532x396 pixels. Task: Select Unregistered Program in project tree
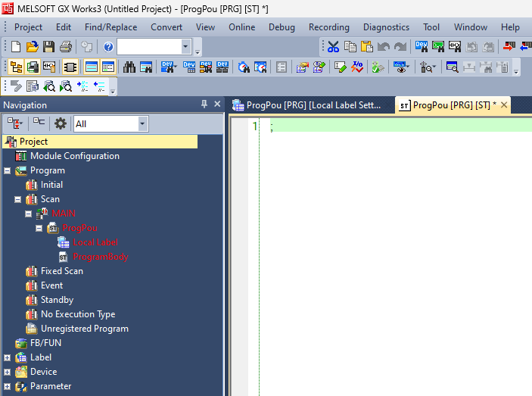[x=85, y=329]
